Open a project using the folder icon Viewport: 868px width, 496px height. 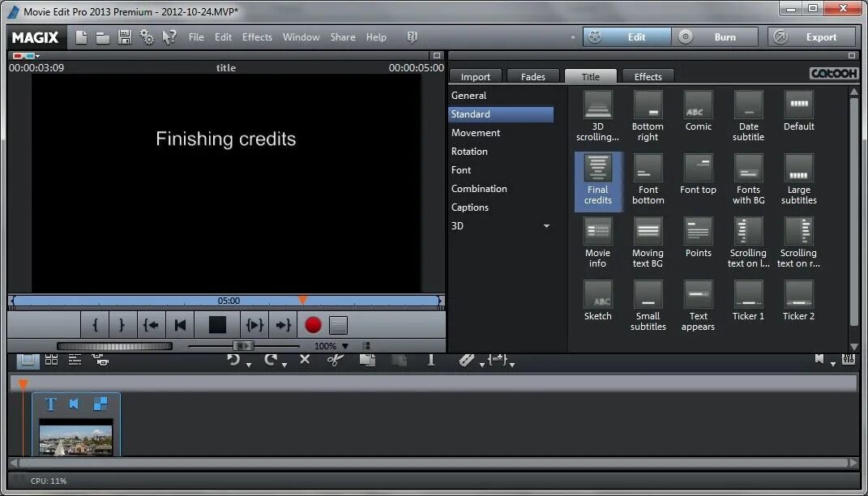coord(102,37)
